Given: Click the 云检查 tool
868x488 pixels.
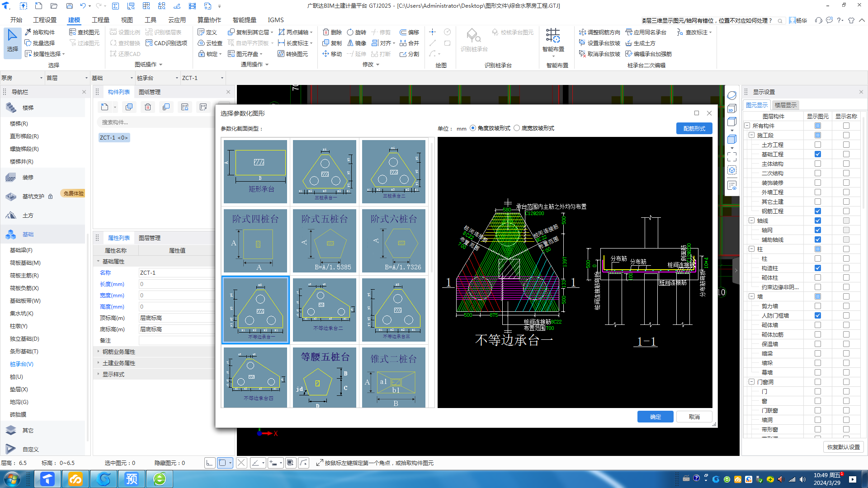Looking at the screenshot, I should [210, 43].
